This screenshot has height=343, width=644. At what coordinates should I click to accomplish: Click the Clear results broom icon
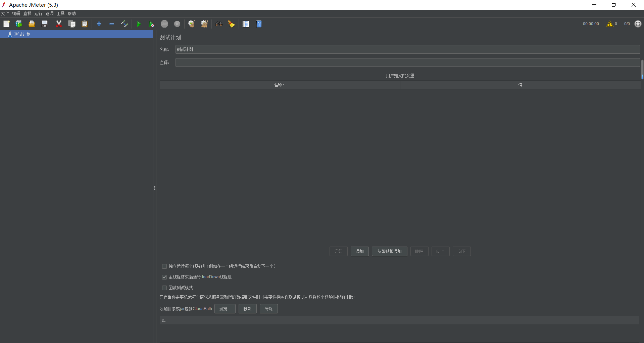click(x=191, y=24)
